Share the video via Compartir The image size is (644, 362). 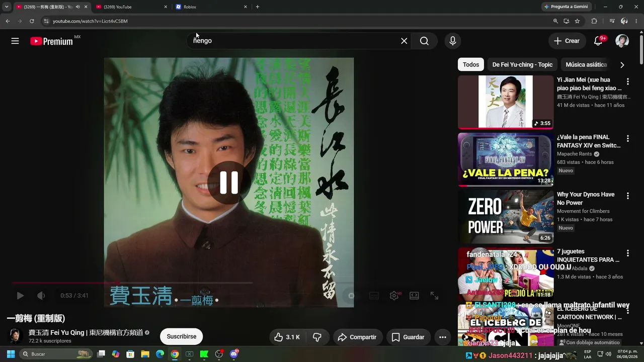[x=357, y=337]
